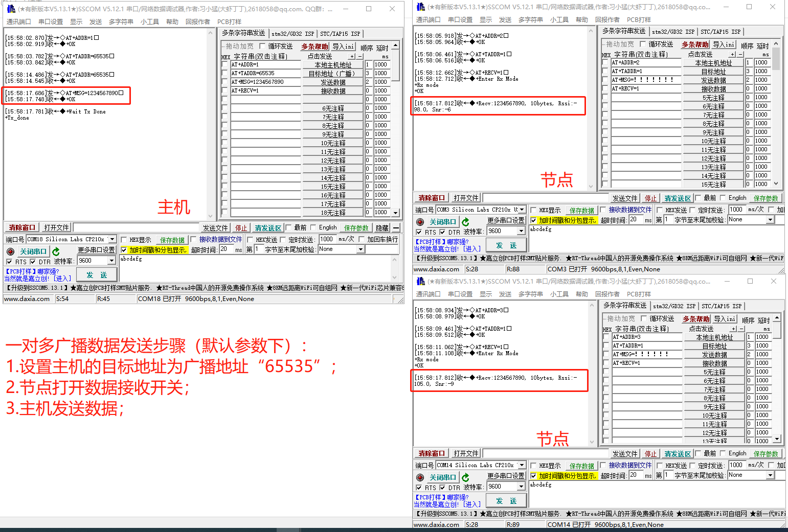Enable the HEX显示 checkbox in 主机 window
This screenshot has width=788, height=532.
click(123, 239)
